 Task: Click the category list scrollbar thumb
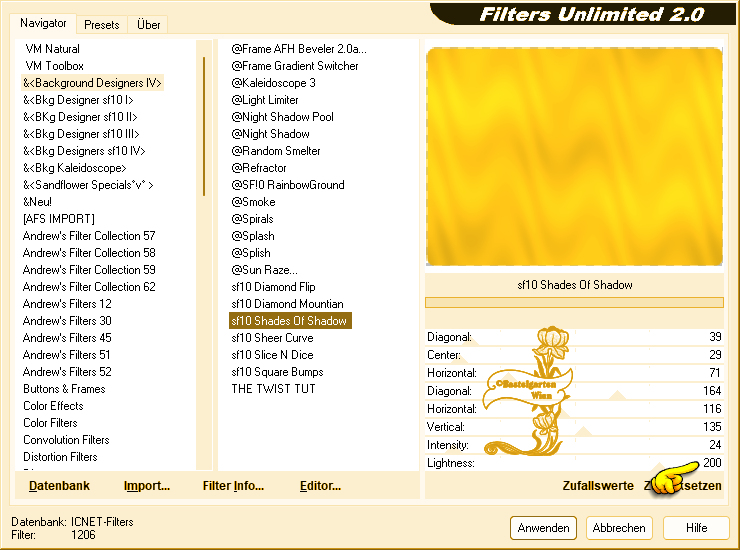point(204,126)
